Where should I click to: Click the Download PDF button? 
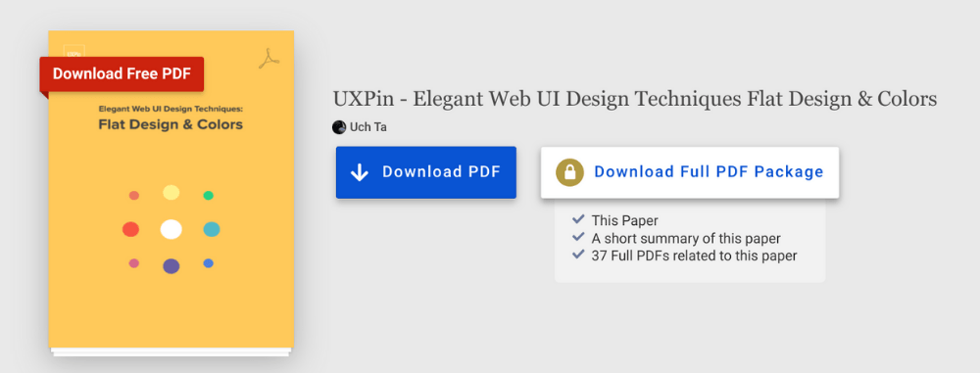426,172
